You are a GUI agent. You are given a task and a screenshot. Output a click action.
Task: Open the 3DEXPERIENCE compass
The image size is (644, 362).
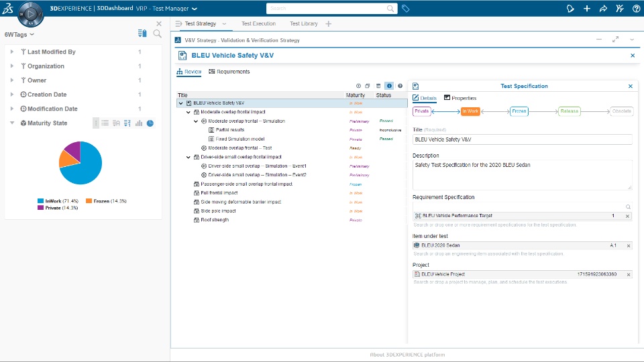(30, 15)
